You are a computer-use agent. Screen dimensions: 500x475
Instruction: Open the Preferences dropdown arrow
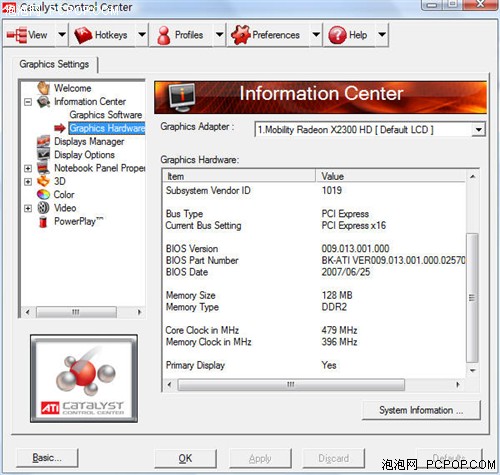[x=316, y=34]
